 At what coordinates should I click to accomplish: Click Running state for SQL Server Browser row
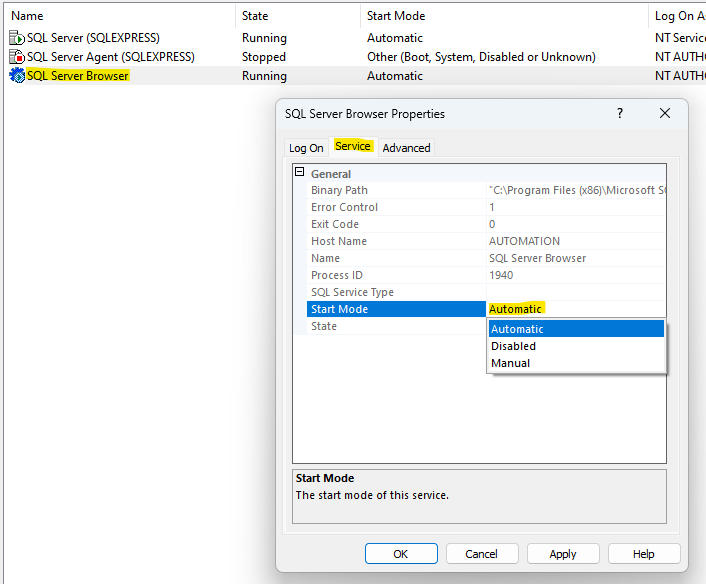[264, 76]
